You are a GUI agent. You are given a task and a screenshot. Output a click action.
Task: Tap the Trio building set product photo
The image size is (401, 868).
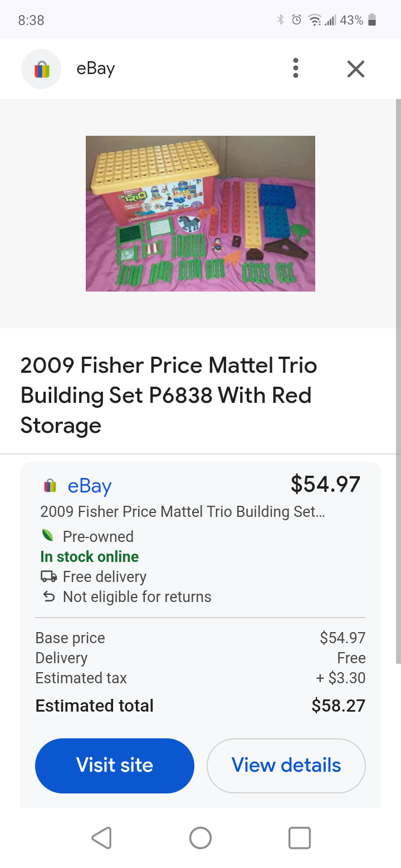coord(200,213)
